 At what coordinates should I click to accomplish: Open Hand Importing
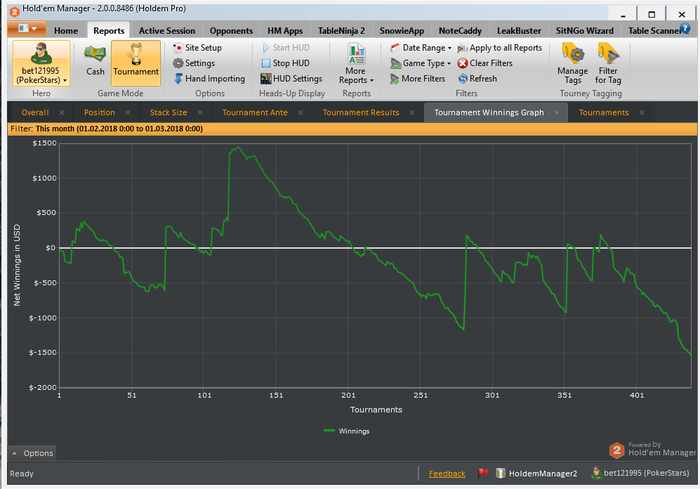pyautogui.click(x=209, y=79)
